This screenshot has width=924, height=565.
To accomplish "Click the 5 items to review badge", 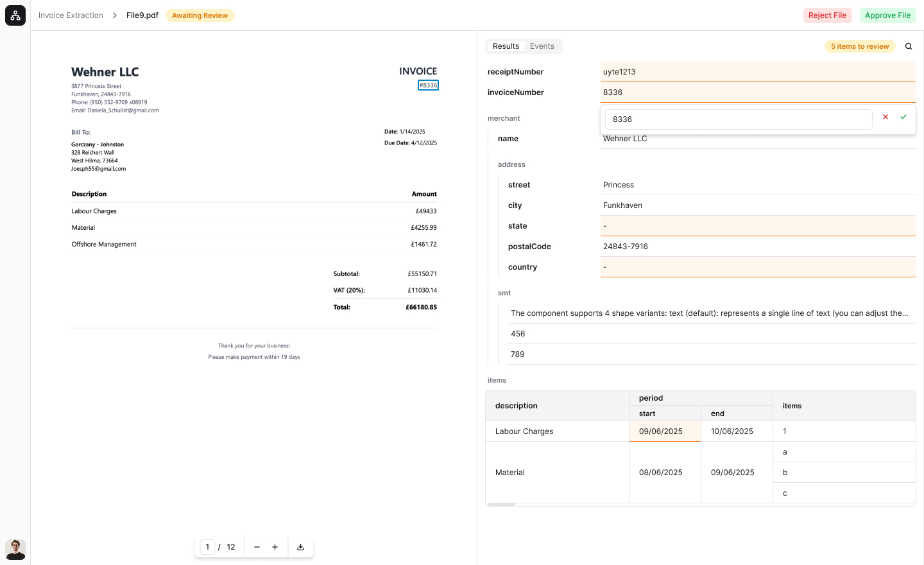I will tap(860, 46).
